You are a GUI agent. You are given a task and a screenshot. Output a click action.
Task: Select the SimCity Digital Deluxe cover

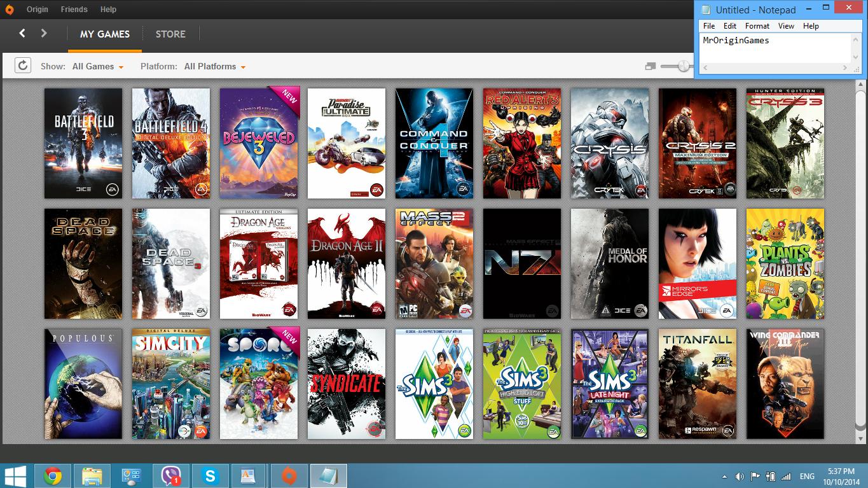click(171, 384)
